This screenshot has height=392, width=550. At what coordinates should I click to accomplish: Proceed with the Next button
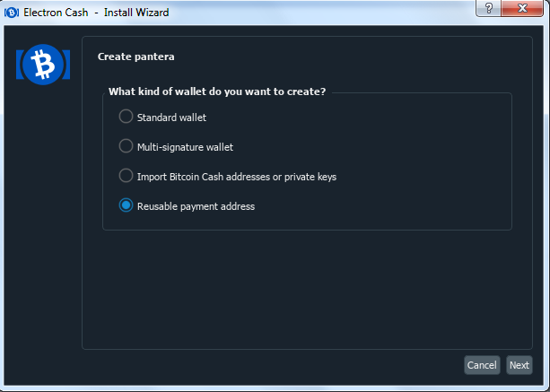[519, 365]
